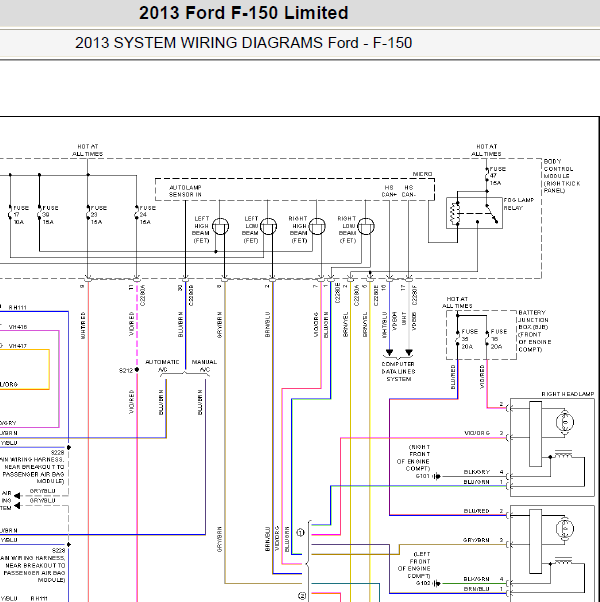
Task: Click '(LEFT FRONT OF ENGINE COMPT)' label
Action: [413, 565]
